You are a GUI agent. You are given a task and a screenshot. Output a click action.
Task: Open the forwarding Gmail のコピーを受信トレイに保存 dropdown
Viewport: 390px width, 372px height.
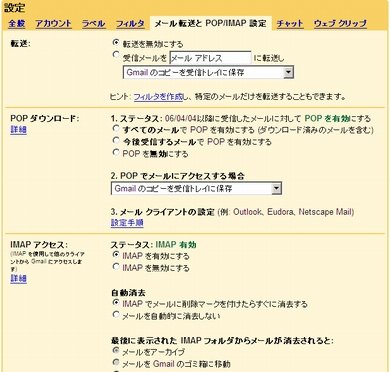click(x=208, y=72)
